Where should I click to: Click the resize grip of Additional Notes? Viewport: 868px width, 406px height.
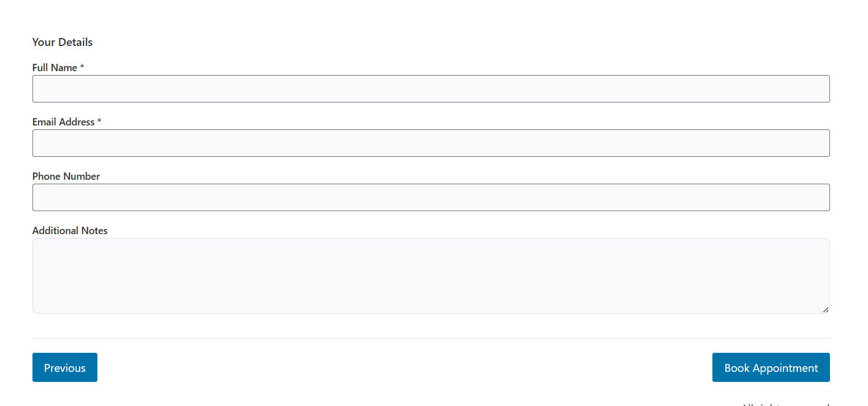[825, 309]
